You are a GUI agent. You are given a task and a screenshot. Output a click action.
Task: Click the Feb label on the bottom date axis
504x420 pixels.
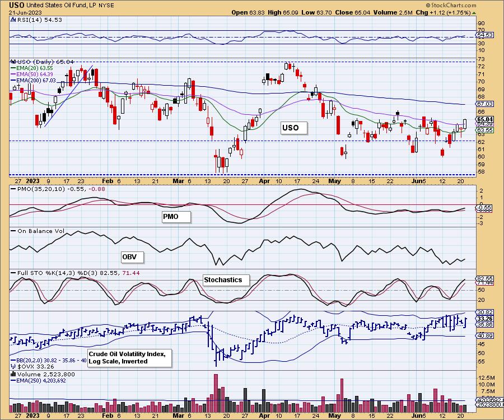pos(108,416)
